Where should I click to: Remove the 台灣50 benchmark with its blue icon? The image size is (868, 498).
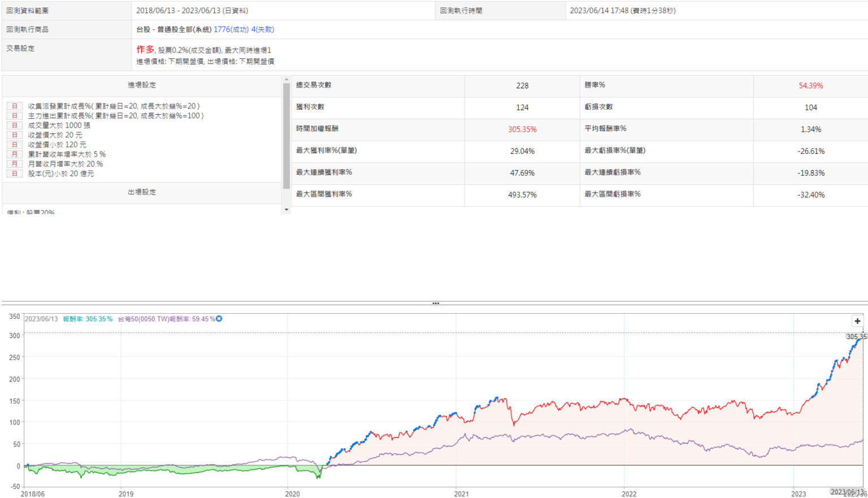219,319
